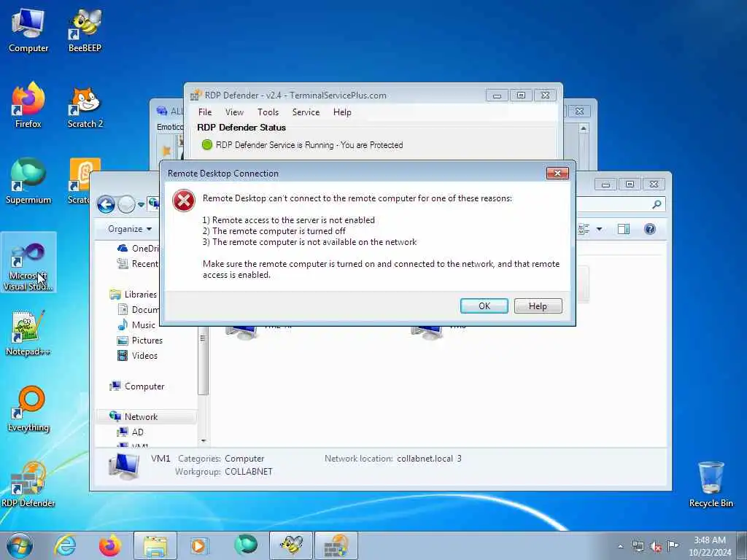Select Computer in Explorer navigation pane

(137, 386)
